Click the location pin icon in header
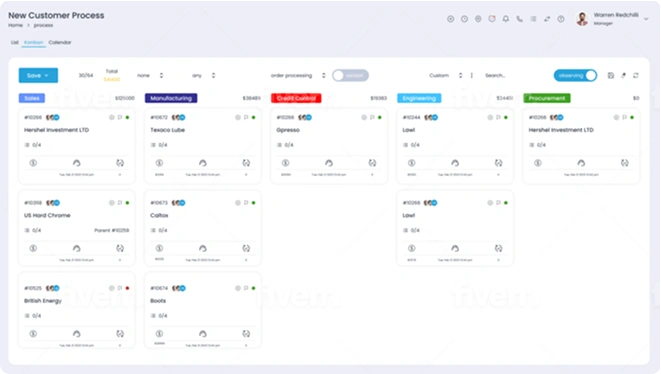This screenshot has width=661, height=374. (478, 19)
